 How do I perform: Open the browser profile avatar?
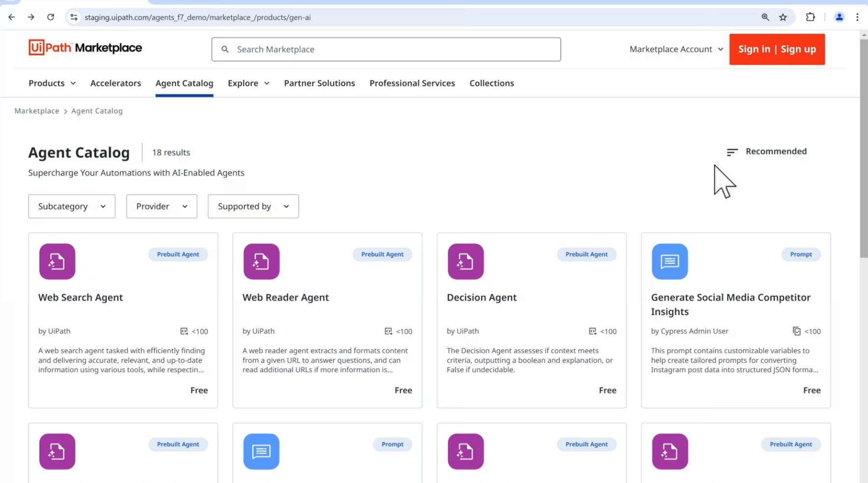(840, 17)
